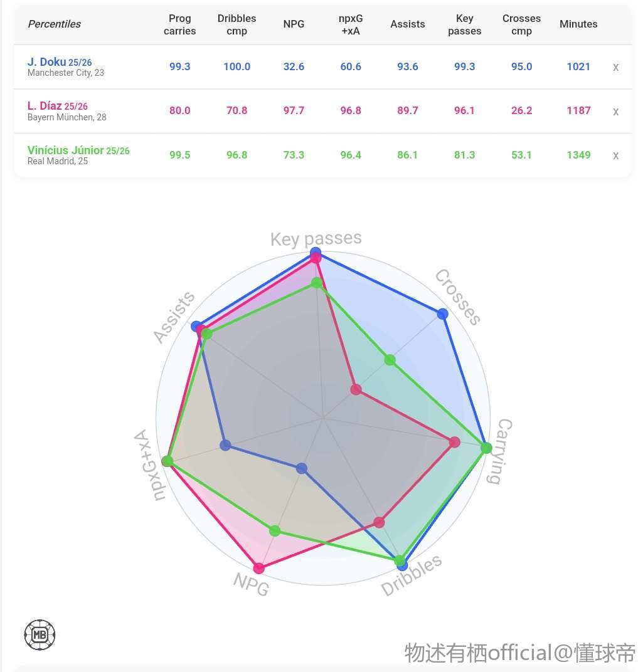Viewport: 643px width, 672px height.
Task: Remove L. Díaz row with its x
Action: [x=615, y=112]
